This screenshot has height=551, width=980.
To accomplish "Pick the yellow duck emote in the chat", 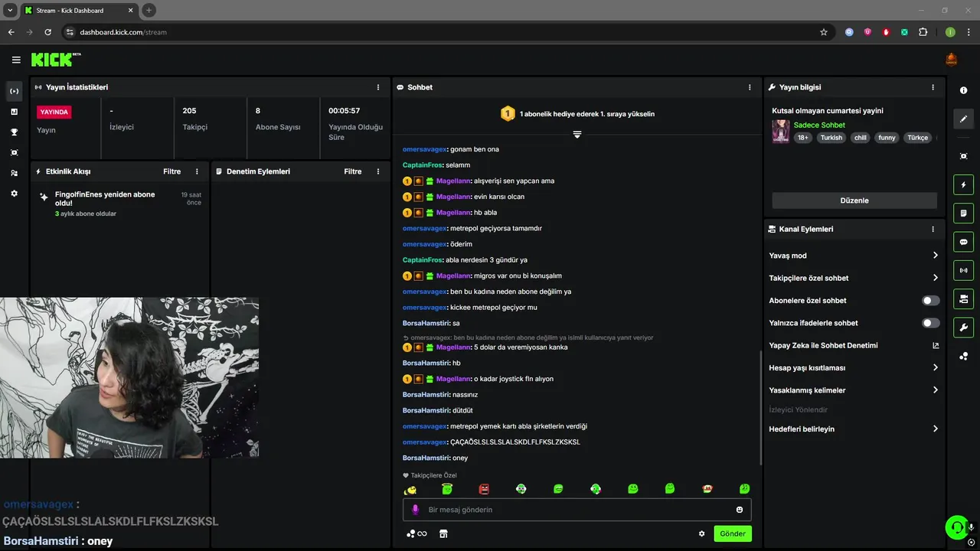I will coord(410,489).
